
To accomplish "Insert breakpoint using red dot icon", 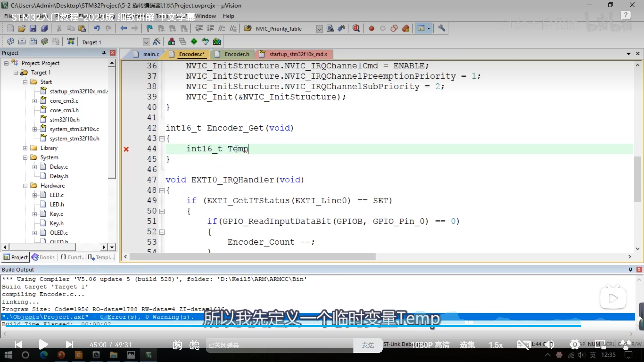I will coord(371,28).
